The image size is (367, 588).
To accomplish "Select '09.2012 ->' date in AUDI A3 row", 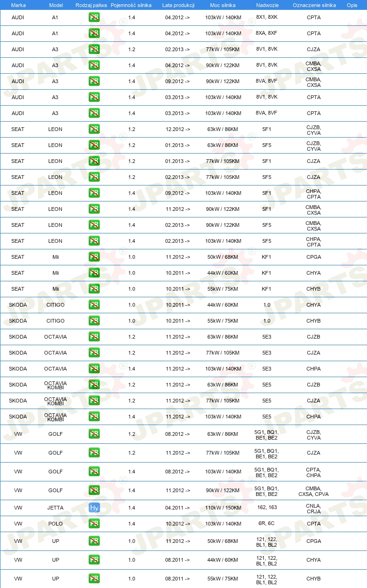I will (x=177, y=81).
